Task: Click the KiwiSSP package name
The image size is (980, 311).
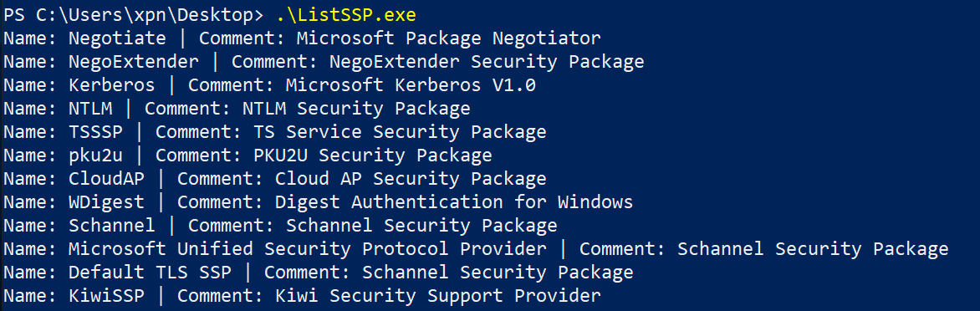Action: tap(106, 296)
